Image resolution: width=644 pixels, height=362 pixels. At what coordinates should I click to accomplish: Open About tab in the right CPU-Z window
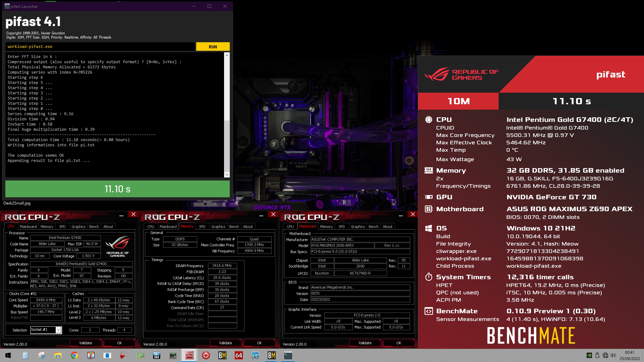(x=388, y=226)
